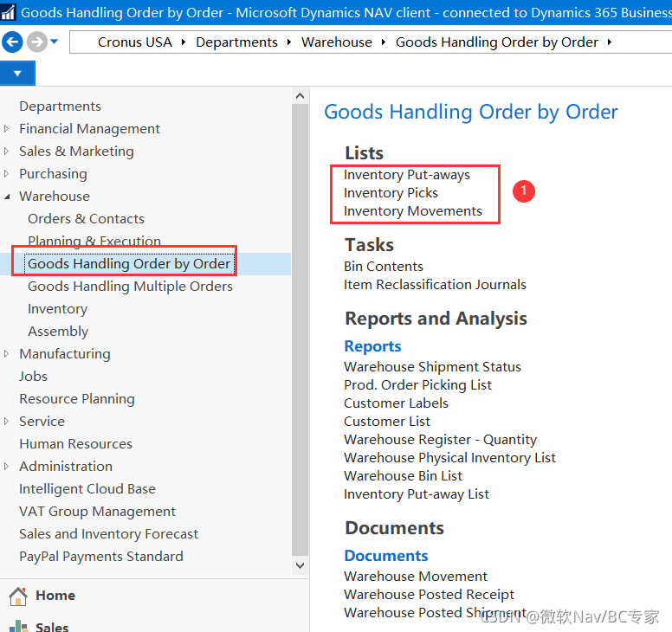The image size is (672, 632).
Task: Collapse the Warehouse tree node
Action: point(7,197)
